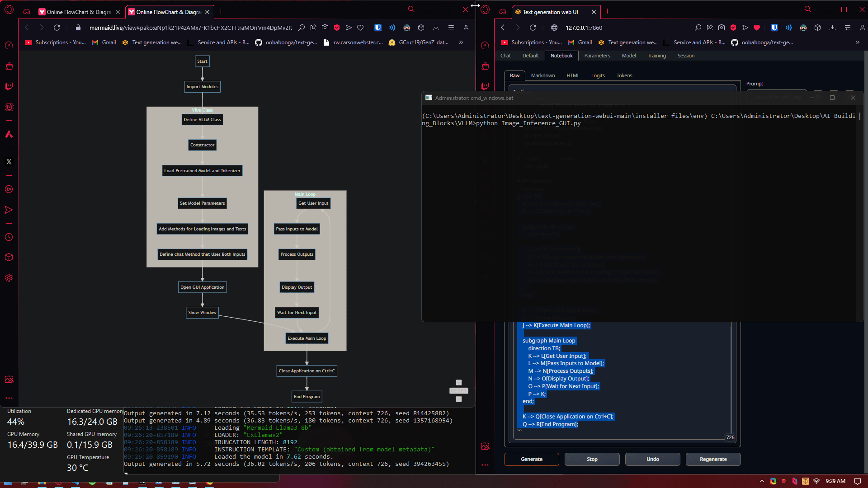This screenshot has height=488, width=868.
Task: Open profile icon in right browser window
Action: pos(863,28)
